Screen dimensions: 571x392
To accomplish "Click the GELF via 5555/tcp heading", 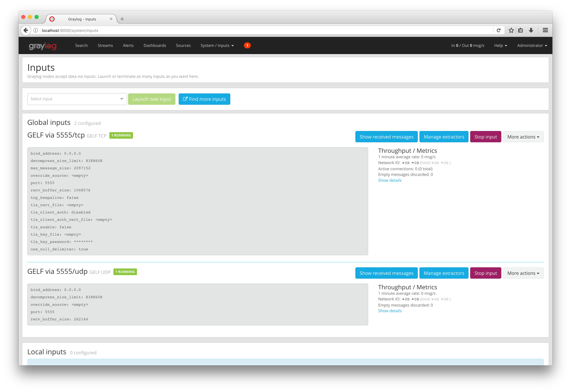I will (x=56, y=135).
